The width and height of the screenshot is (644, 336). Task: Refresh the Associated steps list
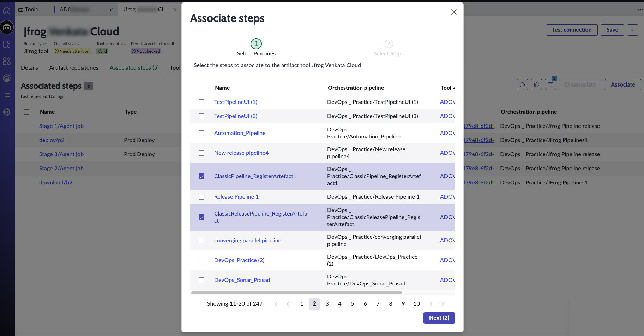tap(522, 85)
